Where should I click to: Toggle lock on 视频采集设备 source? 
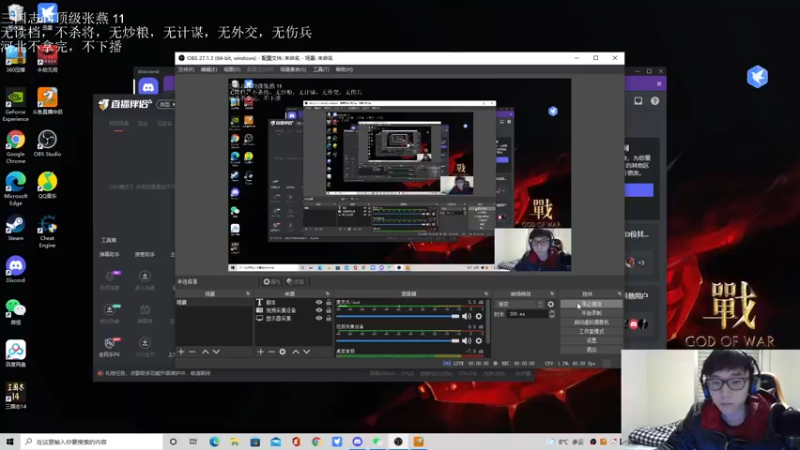click(329, 310)
